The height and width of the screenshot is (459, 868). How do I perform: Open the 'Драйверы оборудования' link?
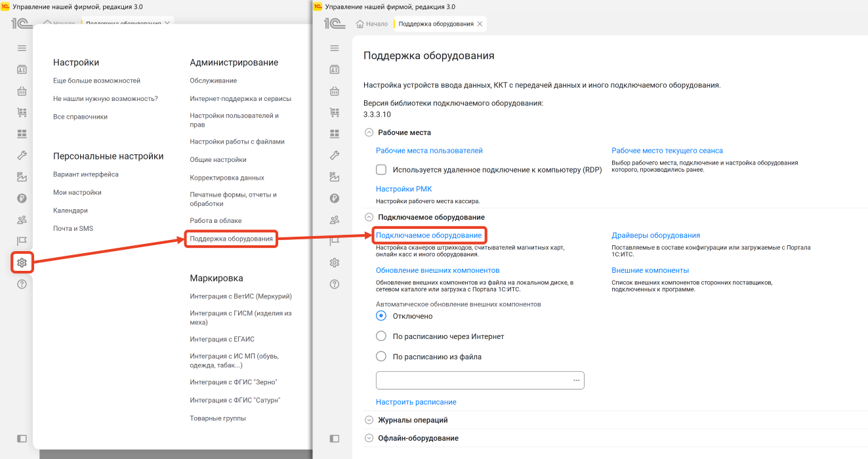point(655,235)
